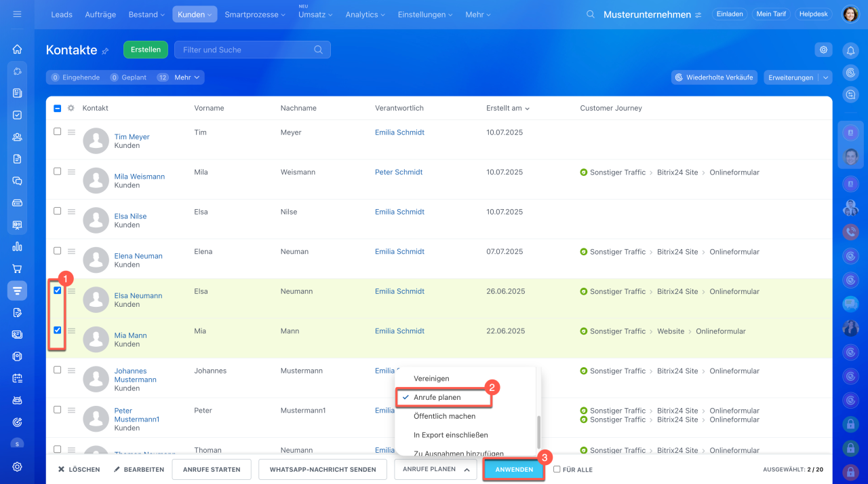
Task: Open Tim Meyer row action menu
Action: click(71, 132)
